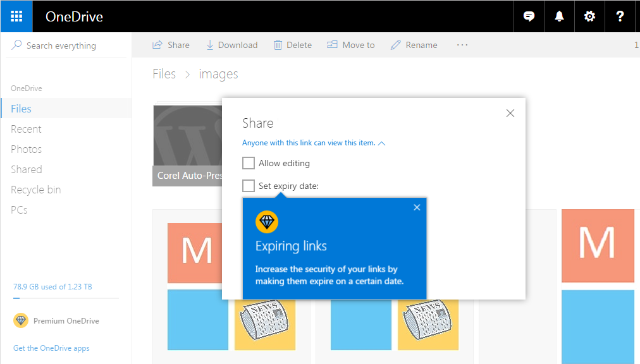This screenshot has height=364, width=640.
Task: Show notifications bell
Action: (x=559, y=16)
